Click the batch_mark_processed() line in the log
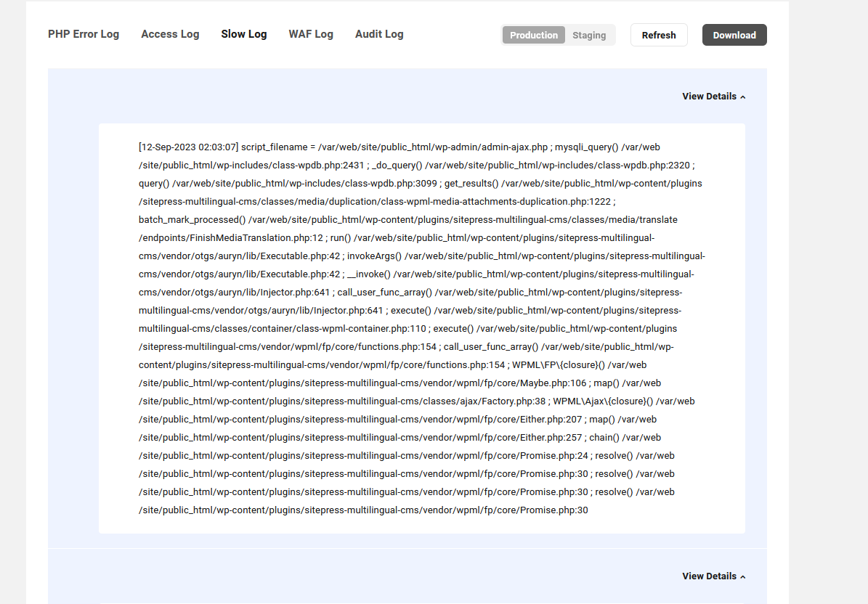The width and height of the screenshot is (868, 604). [x=408, y=219]
